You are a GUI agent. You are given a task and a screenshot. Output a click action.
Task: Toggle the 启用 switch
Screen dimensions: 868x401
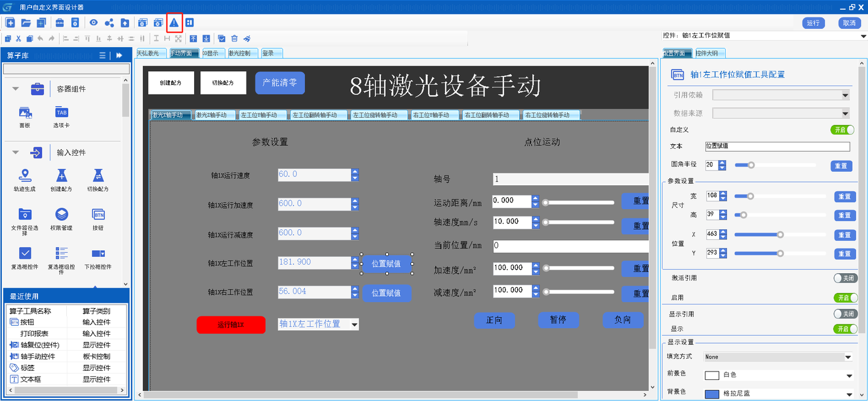point(844,298)
